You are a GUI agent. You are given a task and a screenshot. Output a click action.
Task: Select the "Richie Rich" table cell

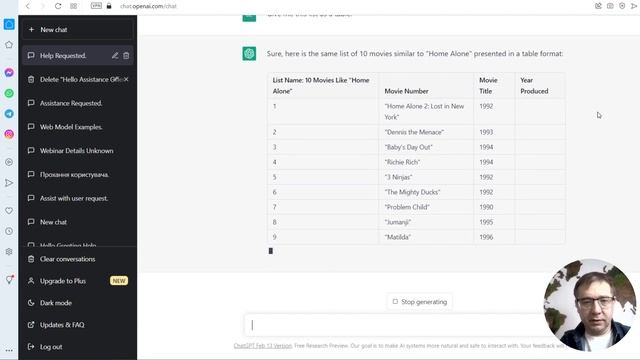[426, 162]
